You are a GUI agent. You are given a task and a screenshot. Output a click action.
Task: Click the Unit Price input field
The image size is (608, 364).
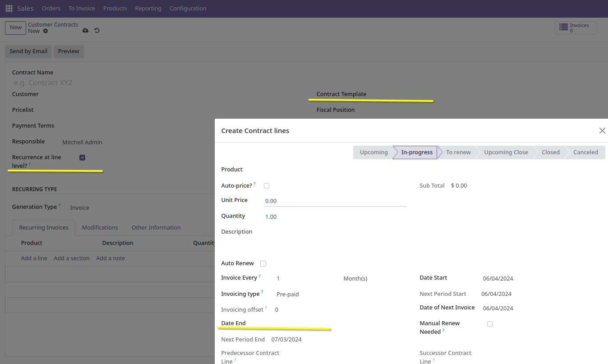pyautogui.click(x=335, y=201)
